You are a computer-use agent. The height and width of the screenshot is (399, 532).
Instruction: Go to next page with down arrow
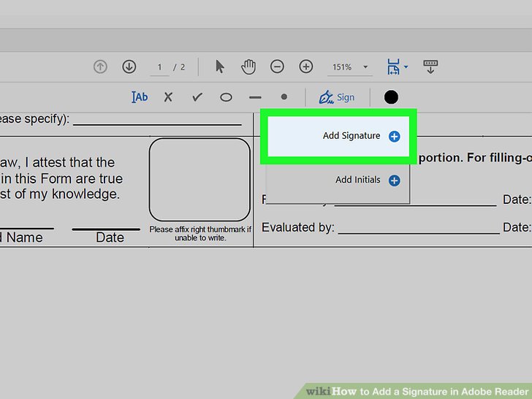(x=129, y=66)
